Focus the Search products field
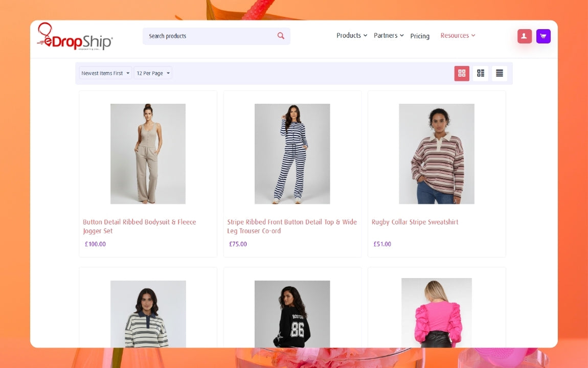Viewport: 588px width, 368px height. pyautogui.click(x=216, y=36)
